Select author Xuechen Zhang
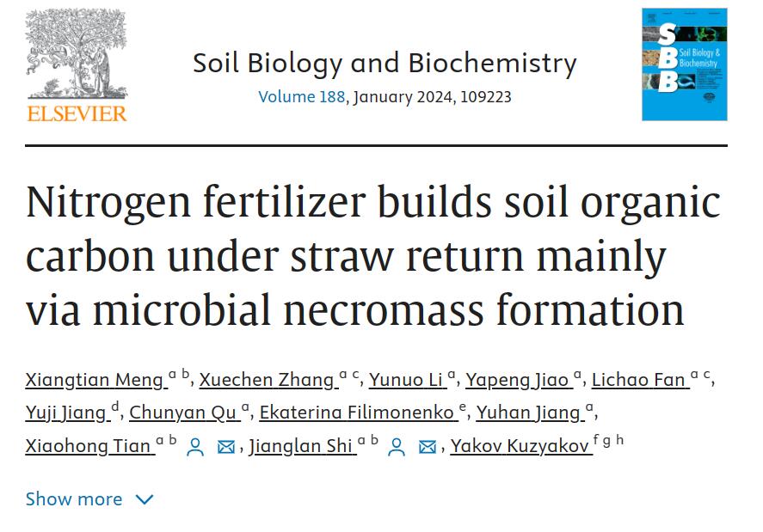 (x=267, y=380)
